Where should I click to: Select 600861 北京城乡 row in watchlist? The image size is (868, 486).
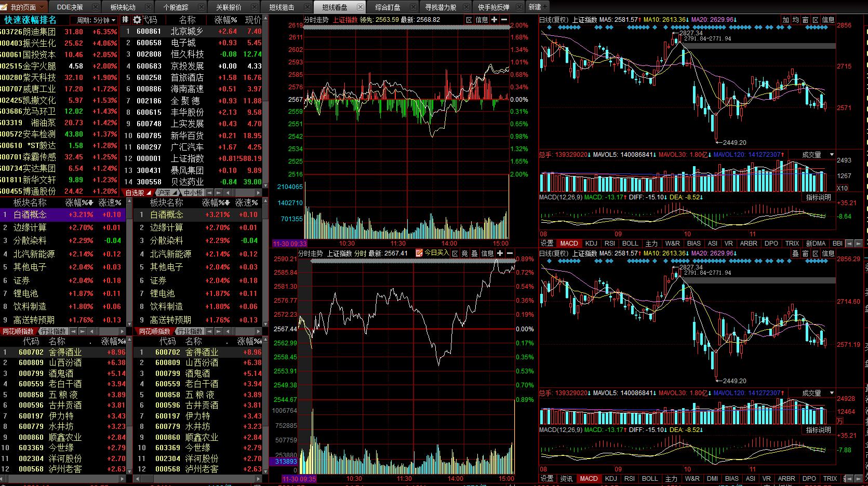point(191,31)
